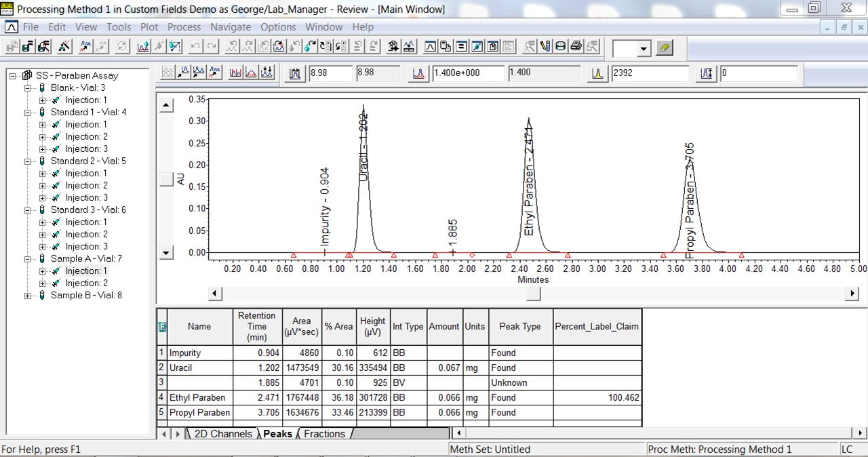
Task: Expand the Sample B - Vial: 8 node
Action: tap(27, 296)
